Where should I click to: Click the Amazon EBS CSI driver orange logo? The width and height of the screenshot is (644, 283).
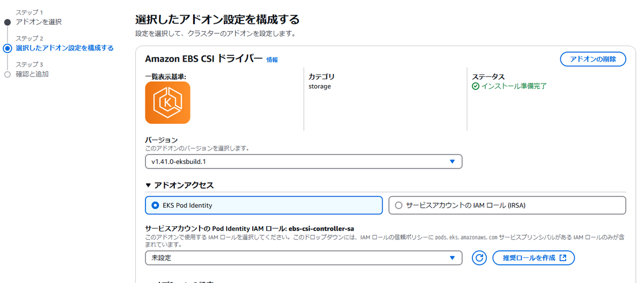point(167,102)
